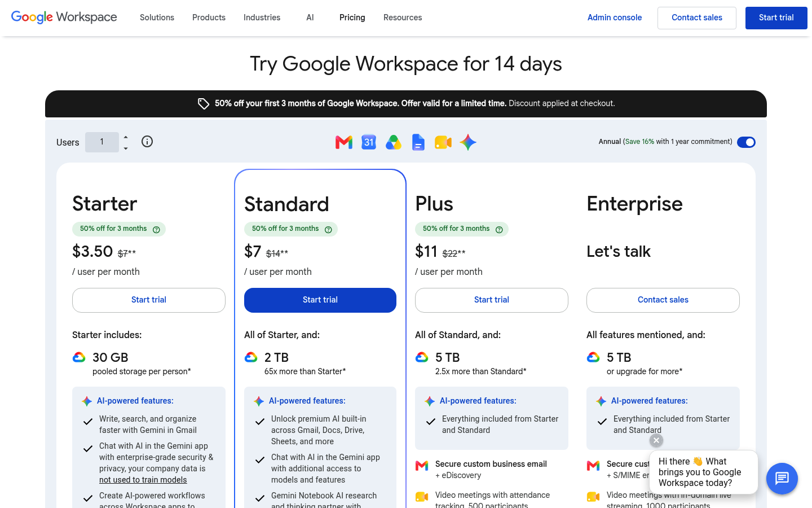Click Standard '50% off for 3 months' badge
The height and width of the screenshot is (508, 812).
point(291,229)
